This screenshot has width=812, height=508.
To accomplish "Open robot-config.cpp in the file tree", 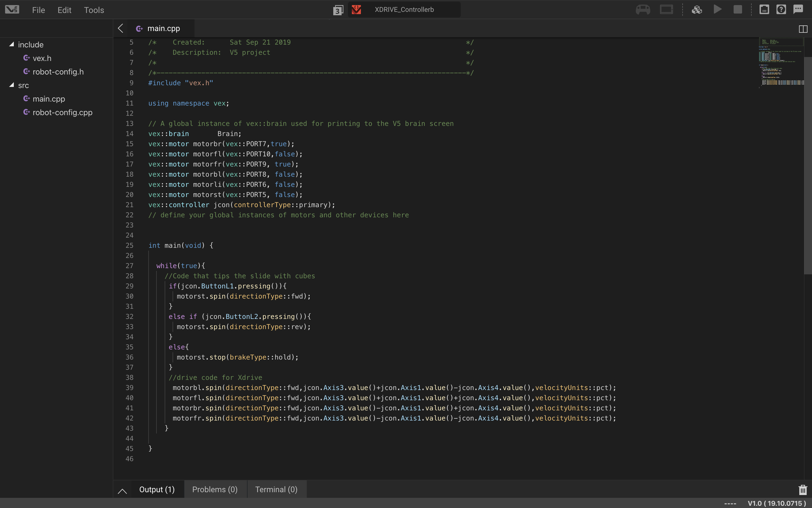I will pos(62,112).
